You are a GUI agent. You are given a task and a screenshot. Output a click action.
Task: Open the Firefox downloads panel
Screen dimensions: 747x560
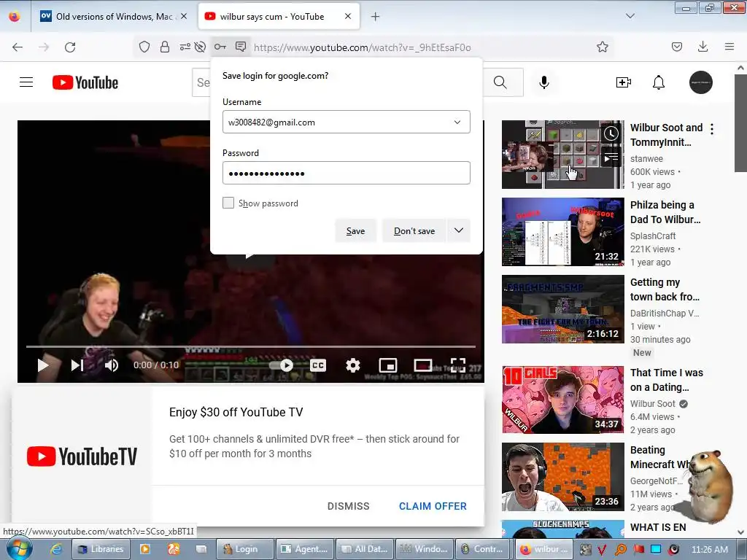pyautogui.click(x=703, y=47)
